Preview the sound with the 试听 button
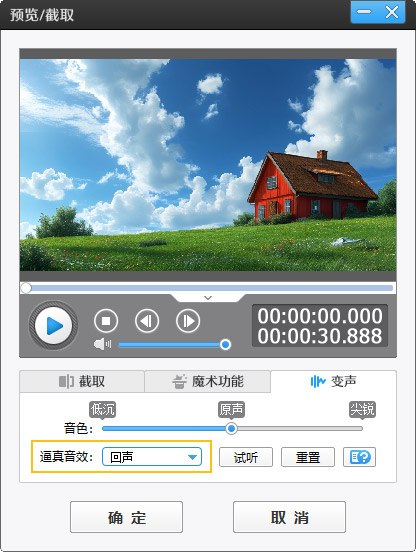Image resolution: width=416 pixels, height=552 pixels. (x=246, y=457)
